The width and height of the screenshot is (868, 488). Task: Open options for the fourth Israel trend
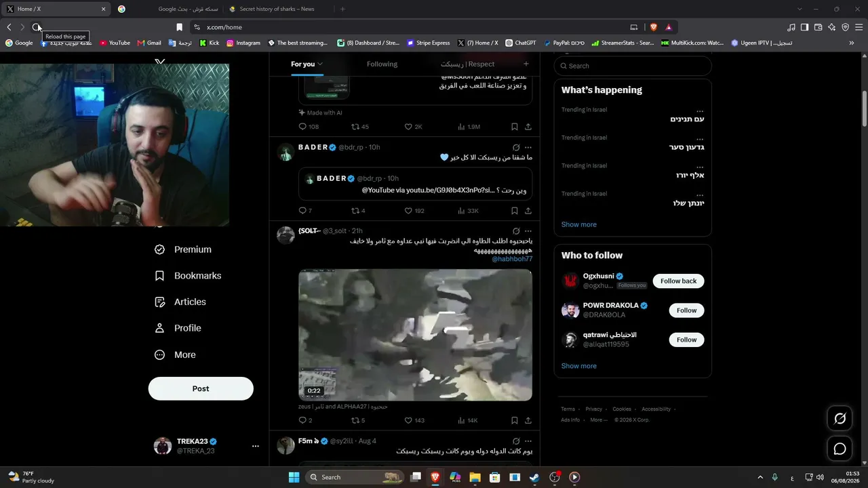[700, 194]
